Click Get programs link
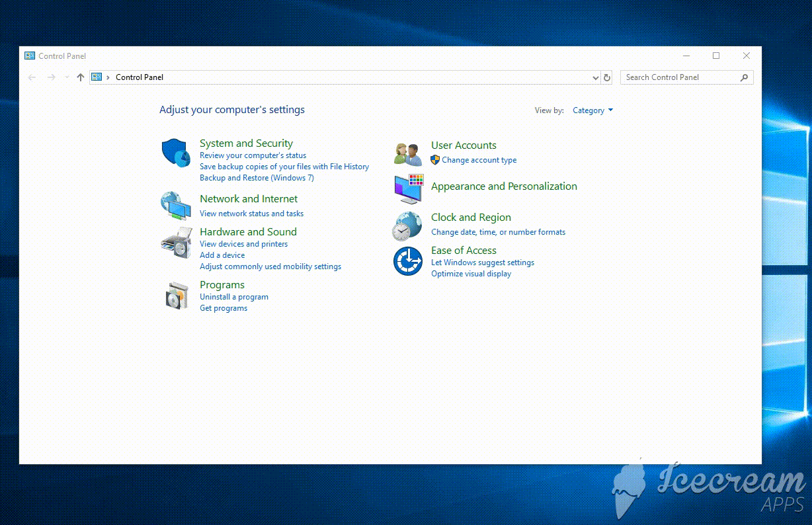812x525 pixels. pyautogui.click(x=223, y=308)
